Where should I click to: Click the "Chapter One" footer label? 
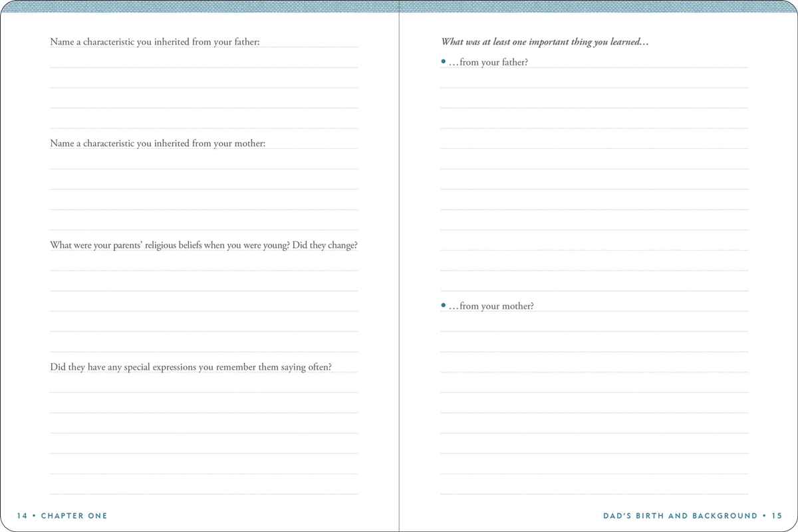point(74,515)
